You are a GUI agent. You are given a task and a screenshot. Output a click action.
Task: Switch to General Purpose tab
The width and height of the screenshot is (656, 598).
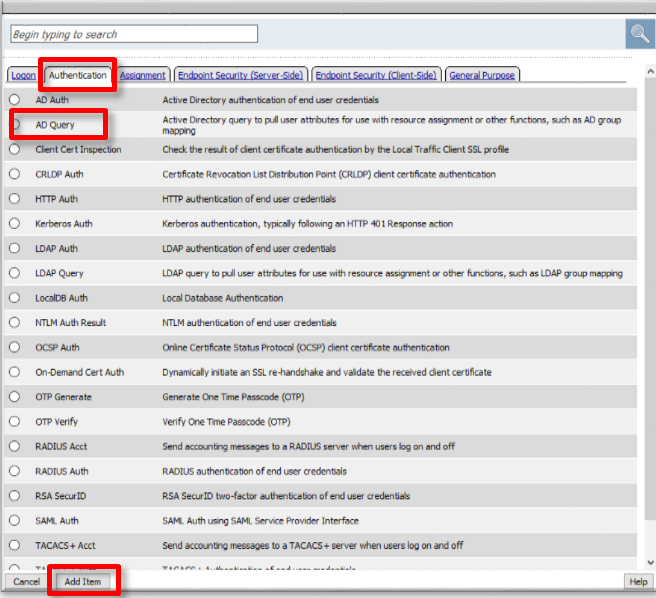coord(482,75)
